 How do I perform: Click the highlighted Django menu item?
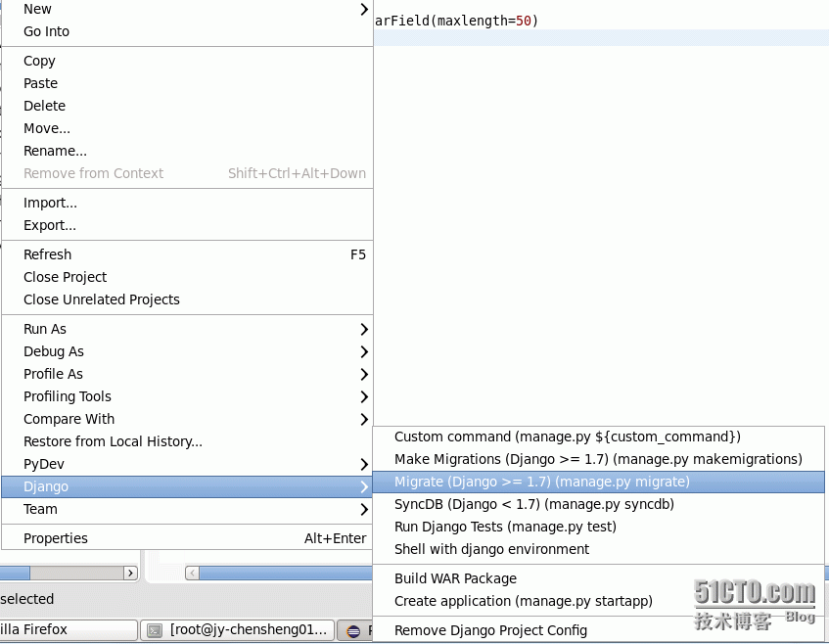[x=187, y=486]
